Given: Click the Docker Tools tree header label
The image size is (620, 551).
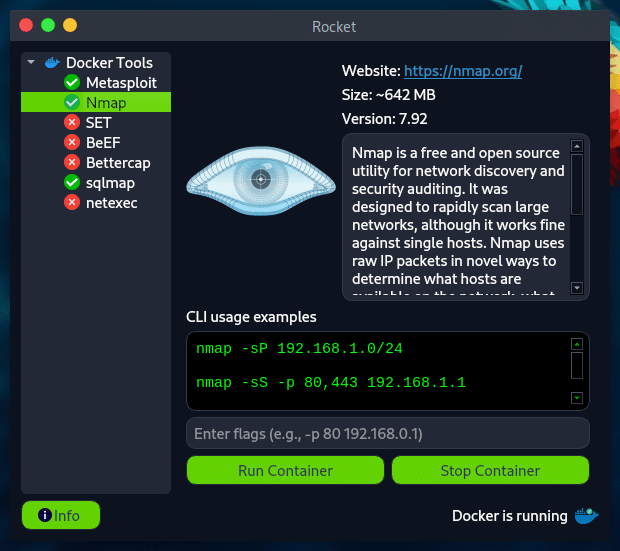Looking at the screenshot, I should click(109, 62).
